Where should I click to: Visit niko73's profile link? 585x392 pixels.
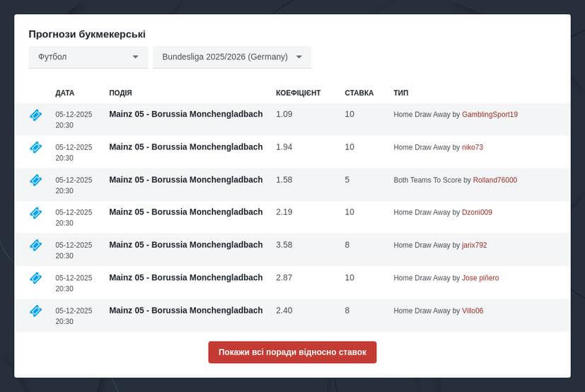[x=472, y=147]
